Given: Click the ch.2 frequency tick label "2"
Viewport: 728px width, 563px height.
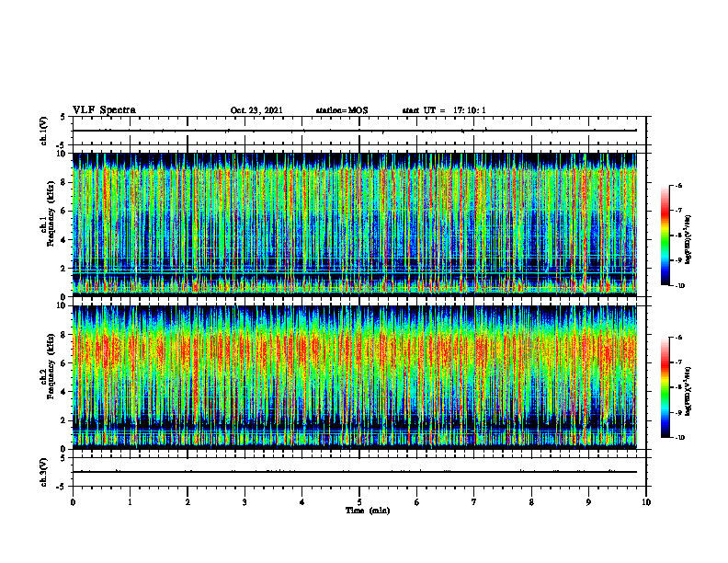Looking at the screenshot, I should click(64, 420).
